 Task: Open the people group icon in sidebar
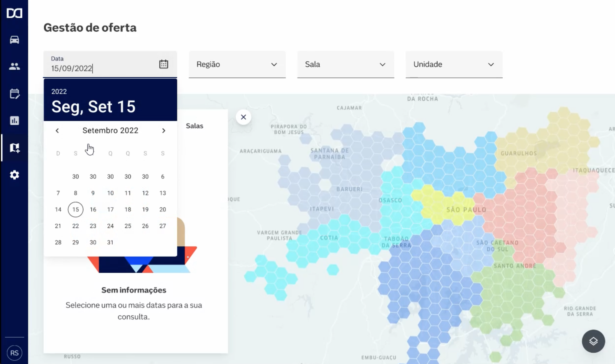14,66
